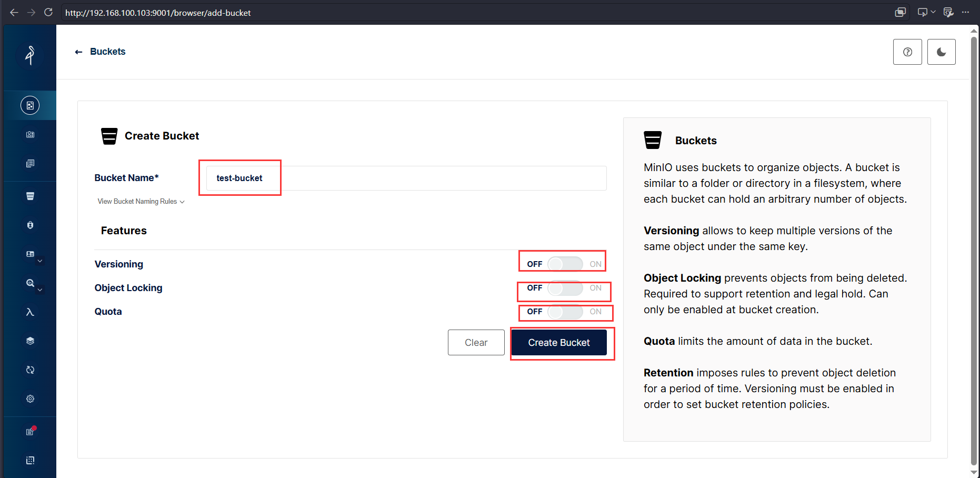Viewport: 980px width, 478px height.
Task: Expand the Monitoring submenu chevron
Action: (x=40, y=290)
